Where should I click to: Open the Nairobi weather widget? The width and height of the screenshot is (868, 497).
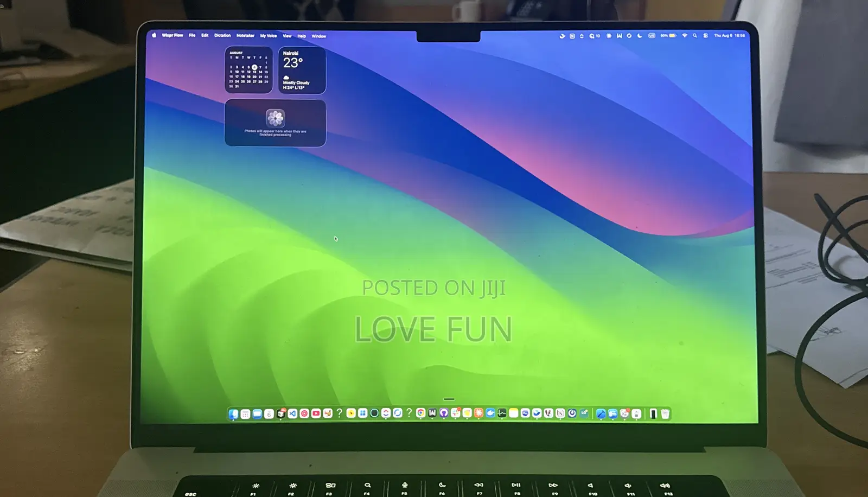pyautogui.click(x=302, y=70)
